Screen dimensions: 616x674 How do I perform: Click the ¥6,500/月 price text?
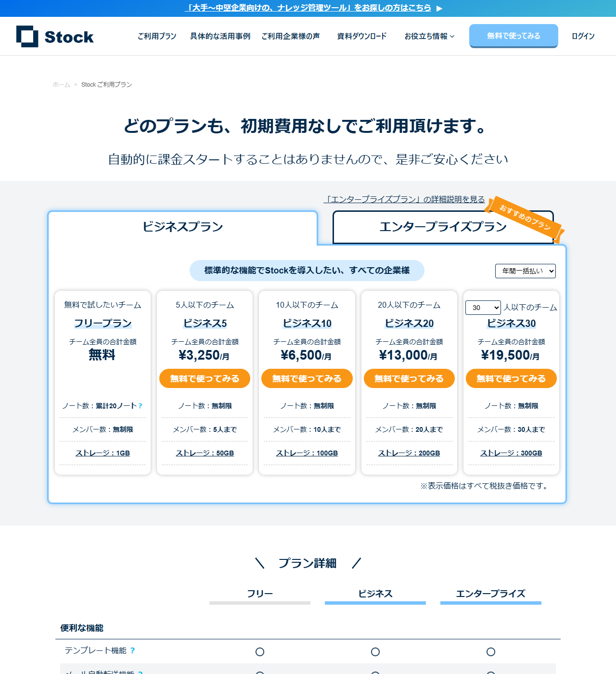tap(306, 355)
